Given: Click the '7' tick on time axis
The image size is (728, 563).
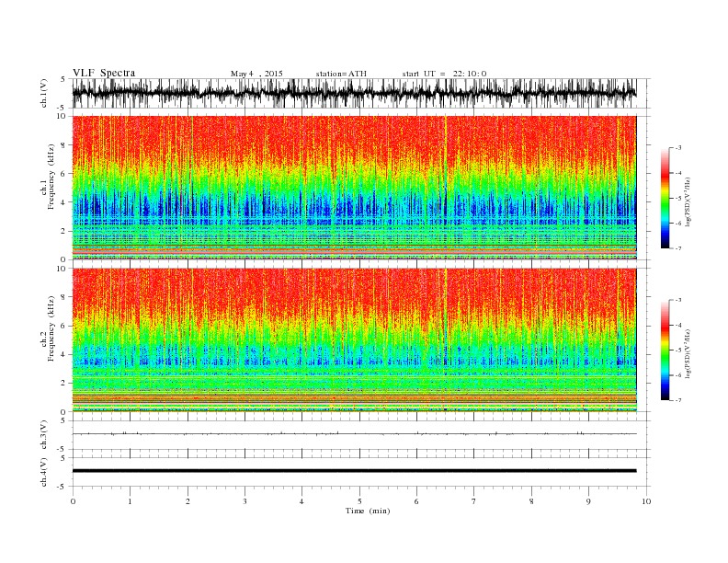Looking at the screenshot, I should coord(474,501).
